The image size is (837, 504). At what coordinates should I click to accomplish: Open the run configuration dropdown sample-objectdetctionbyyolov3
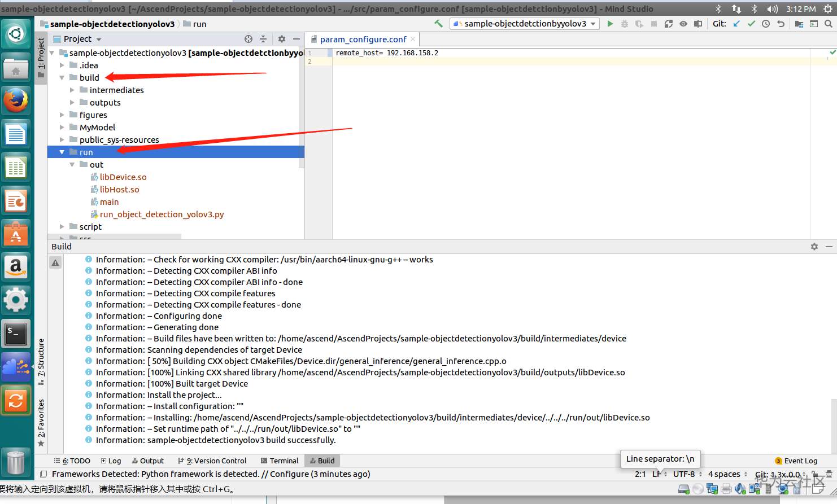pyautogui.click(x=525, y=24)
